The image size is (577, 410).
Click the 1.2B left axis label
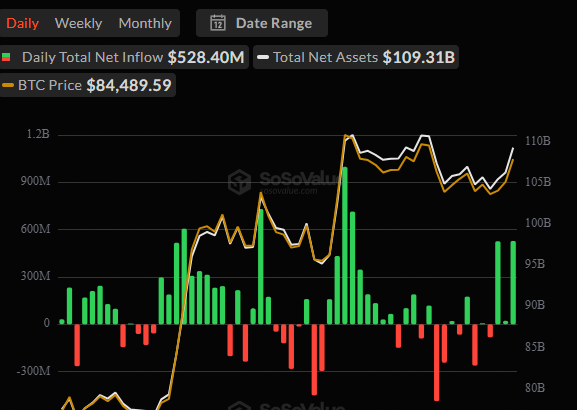tap(38, 134)
